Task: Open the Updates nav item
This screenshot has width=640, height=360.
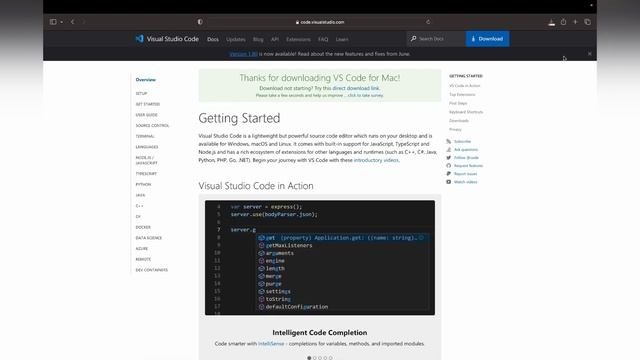Action: tap(236, 39)
